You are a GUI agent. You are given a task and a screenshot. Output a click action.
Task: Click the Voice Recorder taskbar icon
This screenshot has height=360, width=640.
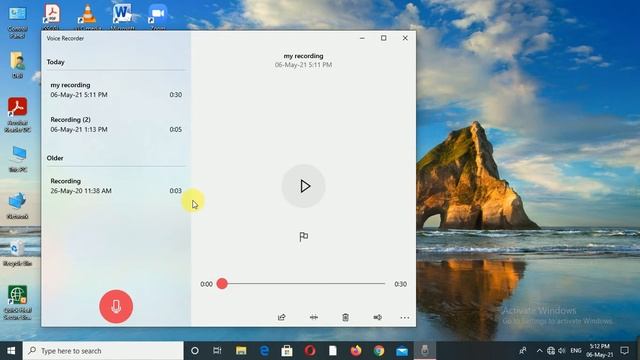pyautogui.click(x=425, y=351)
